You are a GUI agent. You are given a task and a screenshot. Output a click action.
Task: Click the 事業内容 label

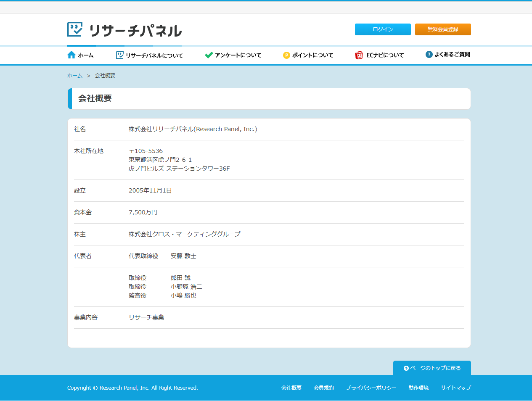(x=86, y=317)
